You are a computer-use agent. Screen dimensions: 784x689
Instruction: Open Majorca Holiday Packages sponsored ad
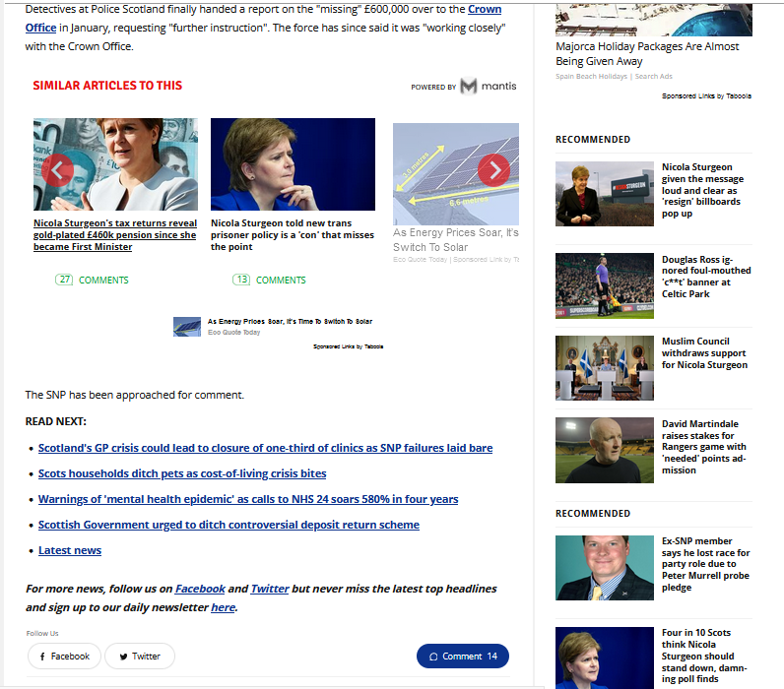click(647, 54)
